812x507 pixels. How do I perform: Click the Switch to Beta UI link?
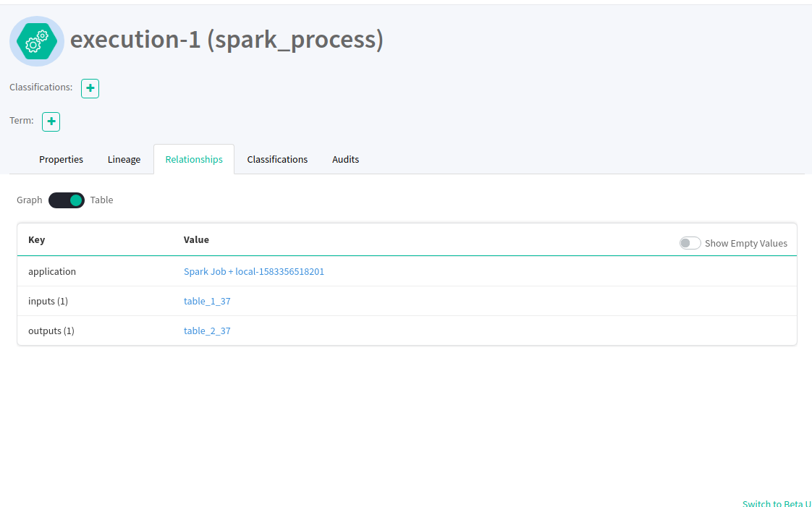tap(777, 503)
